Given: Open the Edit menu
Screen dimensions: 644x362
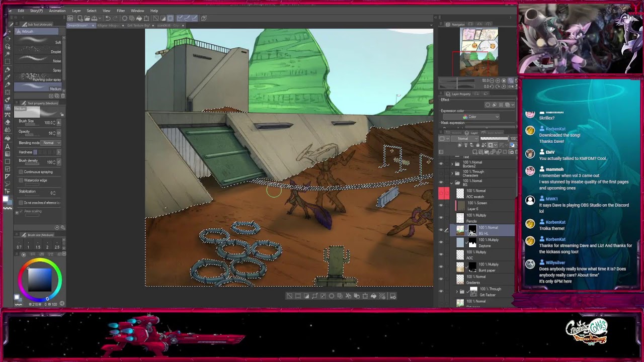Looking at the screenshot, I should [x=21, y=11].
